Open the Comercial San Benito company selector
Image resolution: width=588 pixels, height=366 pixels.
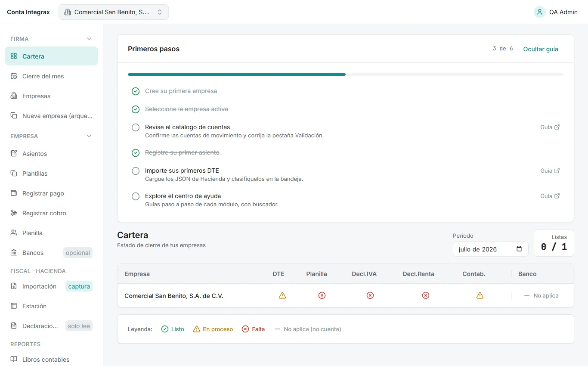pos(114,12)
